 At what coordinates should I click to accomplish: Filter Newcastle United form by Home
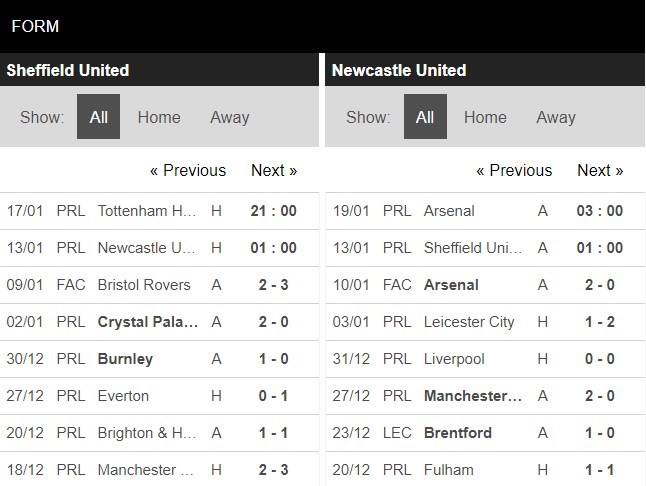485,117
